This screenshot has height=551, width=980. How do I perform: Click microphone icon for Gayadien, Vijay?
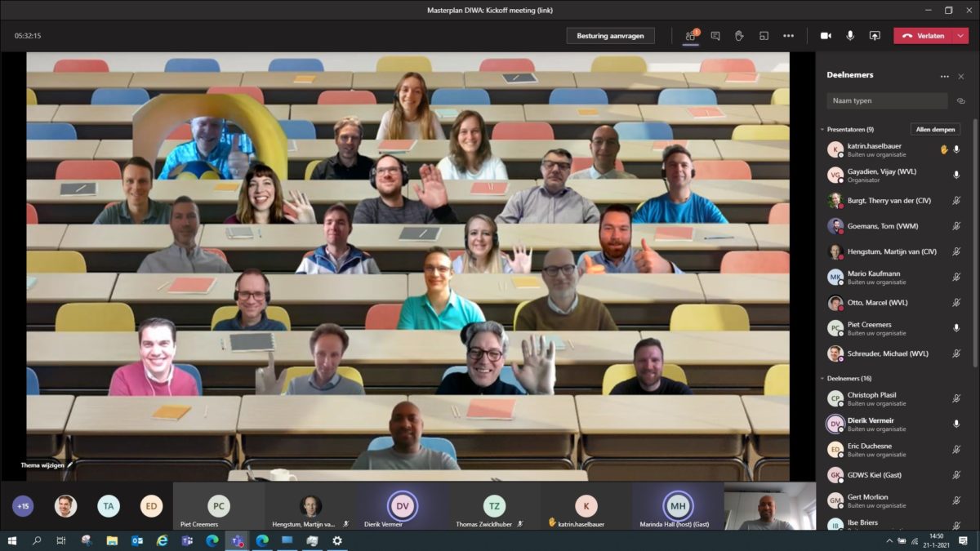956,175
